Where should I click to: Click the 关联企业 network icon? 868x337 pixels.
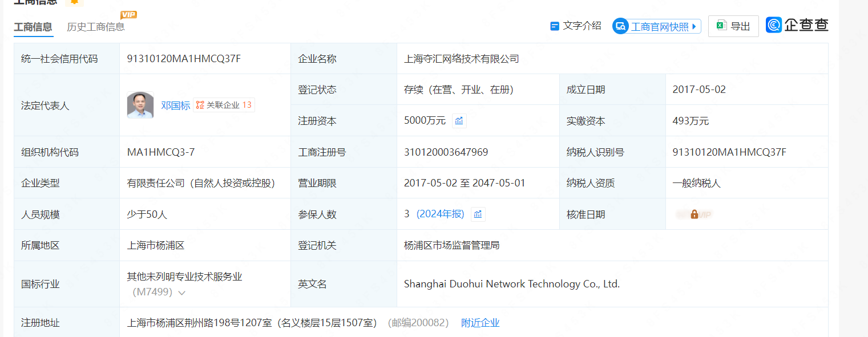200,105
